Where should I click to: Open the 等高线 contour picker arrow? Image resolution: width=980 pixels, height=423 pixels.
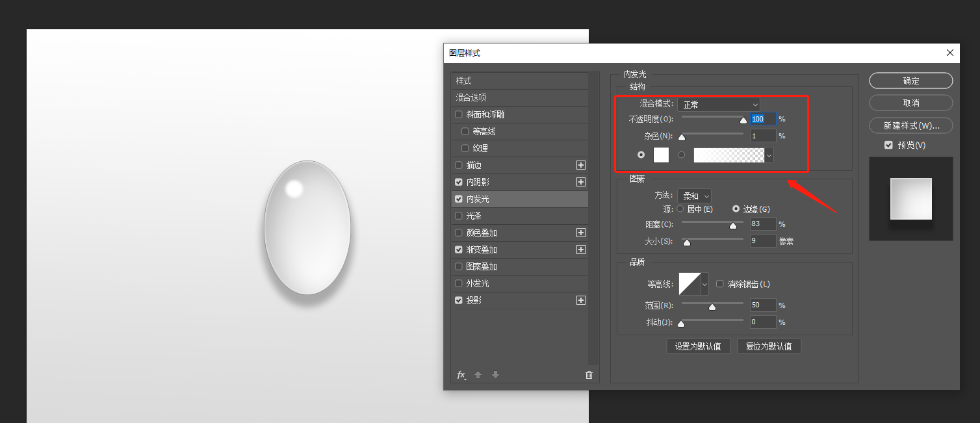[x=704, y=284]
